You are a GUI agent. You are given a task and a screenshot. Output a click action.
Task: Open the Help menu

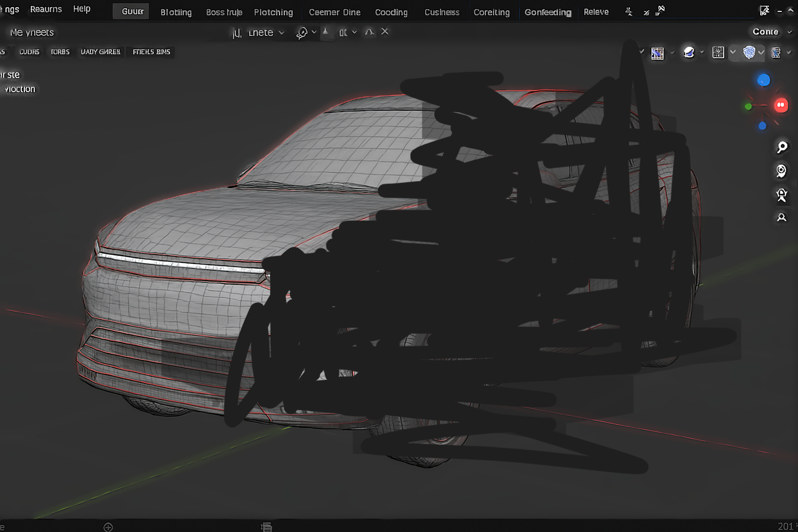(82, 9)
